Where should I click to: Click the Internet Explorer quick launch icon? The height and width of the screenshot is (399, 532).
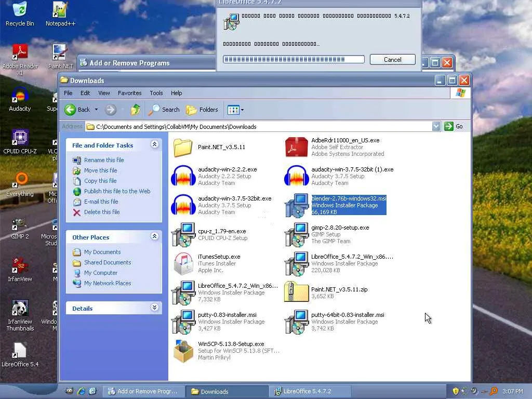[82, 391]
